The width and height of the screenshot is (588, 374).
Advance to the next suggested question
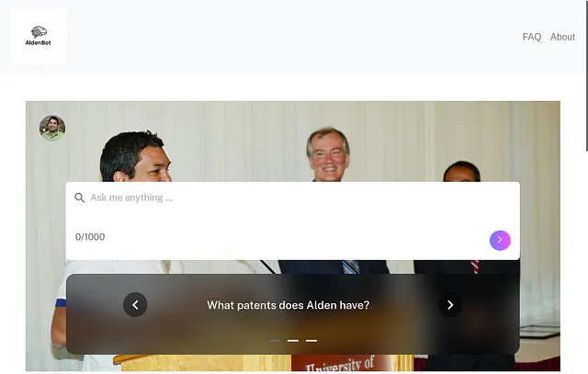[x=450, y=304]
